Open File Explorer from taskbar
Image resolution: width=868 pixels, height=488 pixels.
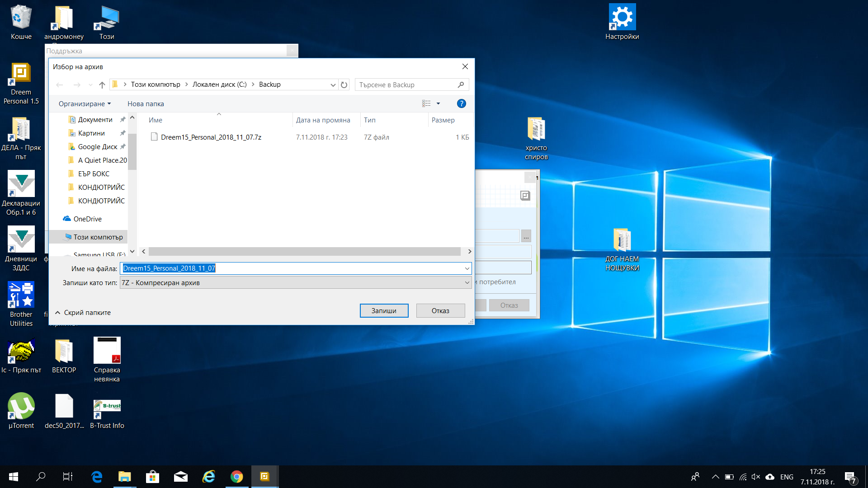(124, 477)
